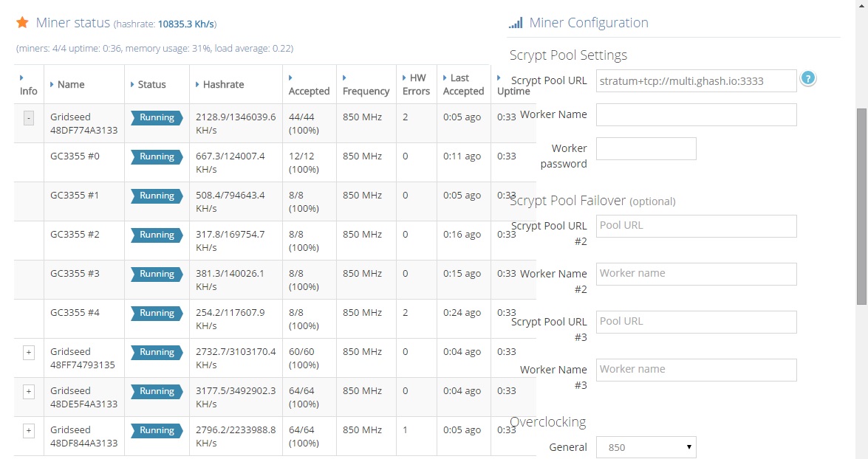Click hashrate cell 2128.9/1346039.6 KH/s
The height and width of the screenshot is (459, 868).
pyautogui.click(x=236, y=124)
